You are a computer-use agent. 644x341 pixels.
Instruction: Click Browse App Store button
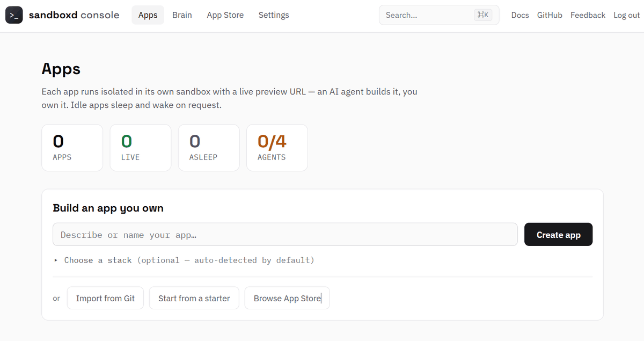(287, 298)
